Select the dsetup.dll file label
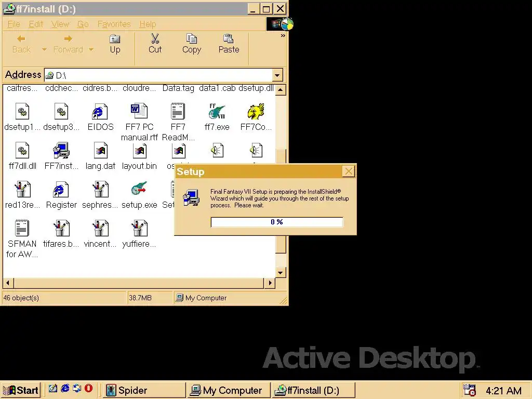 (256, 88)
